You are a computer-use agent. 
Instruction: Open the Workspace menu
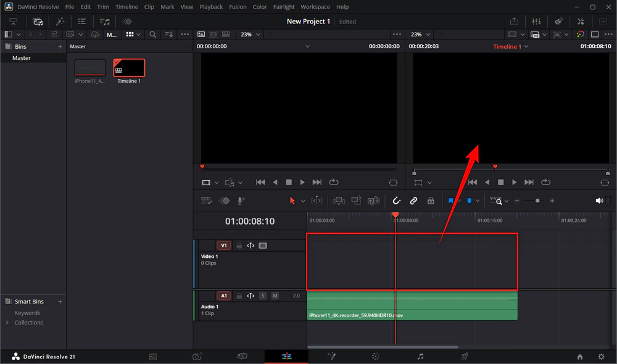point(315,7)
